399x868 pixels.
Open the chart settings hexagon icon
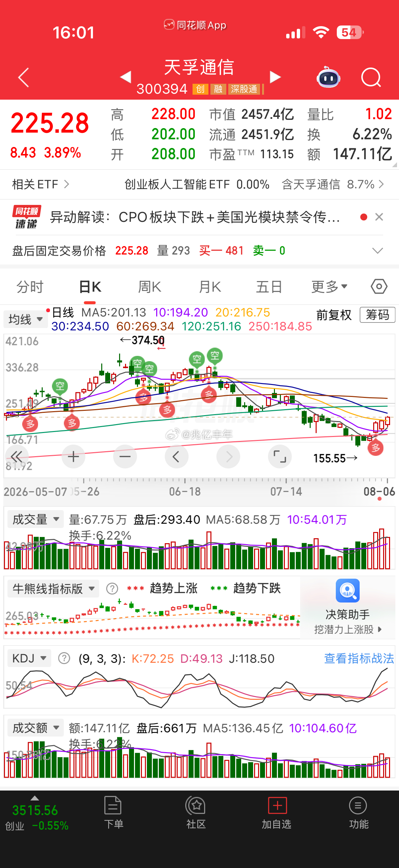coord(379,287)
